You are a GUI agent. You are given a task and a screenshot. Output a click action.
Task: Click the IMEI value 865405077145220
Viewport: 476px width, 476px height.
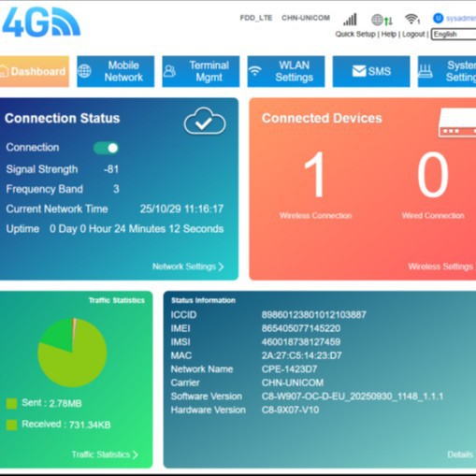coord(301,328)
